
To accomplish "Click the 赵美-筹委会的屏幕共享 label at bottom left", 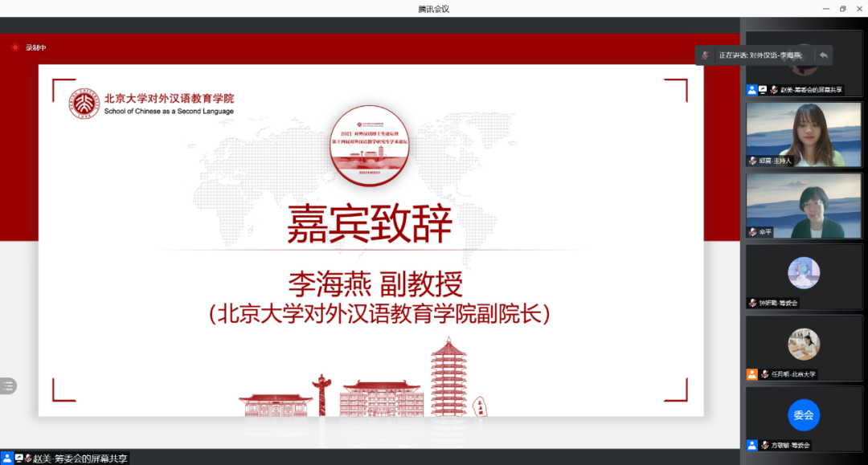I will [x=80, y=459].
